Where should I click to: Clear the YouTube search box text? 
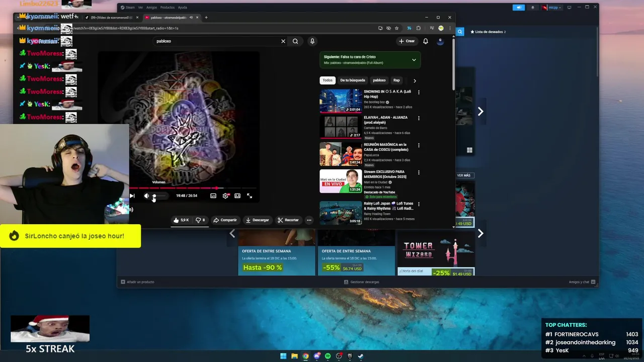pos(283,41)
